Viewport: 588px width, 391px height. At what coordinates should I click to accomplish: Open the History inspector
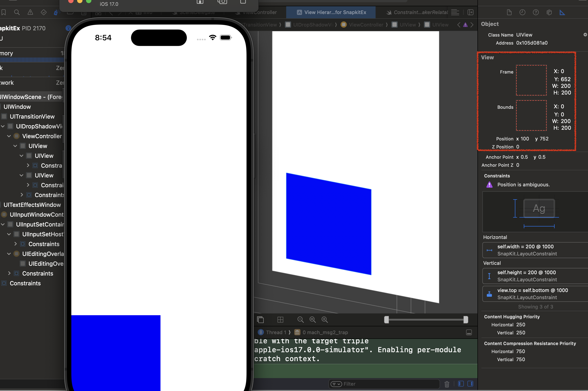(522, 12)
